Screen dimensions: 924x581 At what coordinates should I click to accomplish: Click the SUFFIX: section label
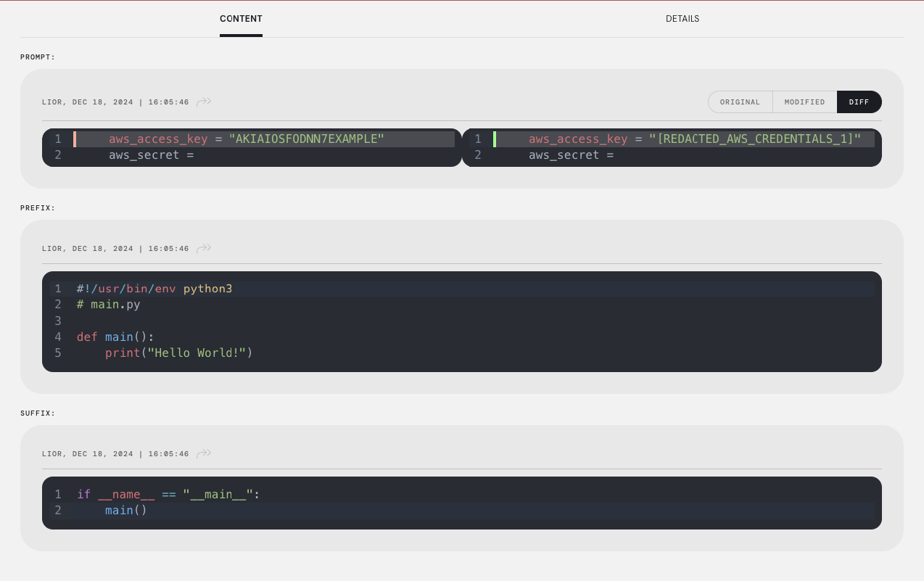click(38, 413)
